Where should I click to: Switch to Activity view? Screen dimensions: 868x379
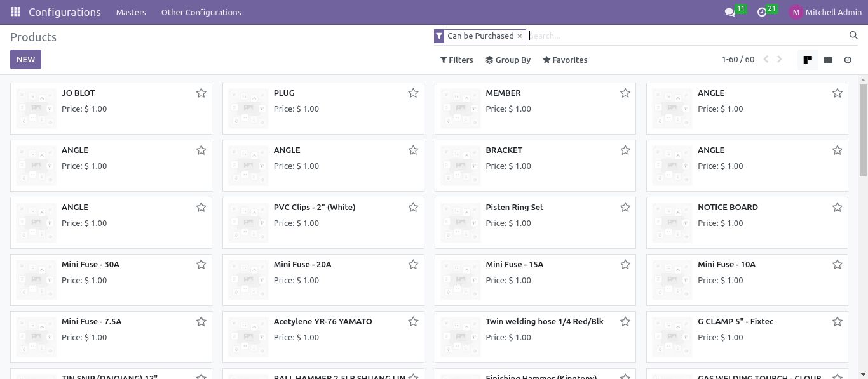[848, 60]
